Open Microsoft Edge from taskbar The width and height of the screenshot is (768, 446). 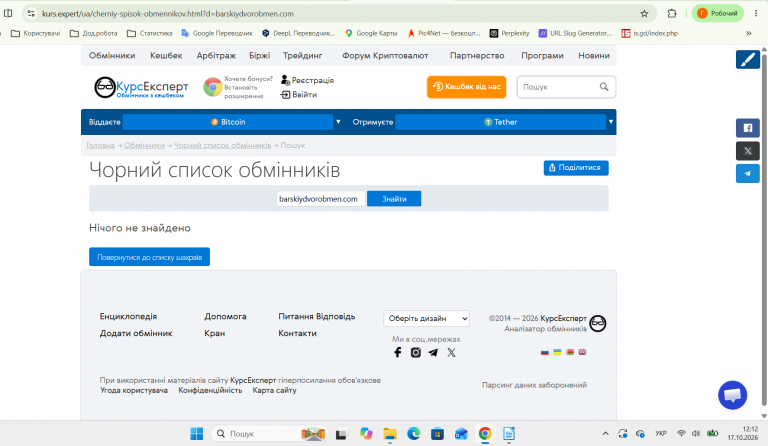(x=413, y=434)
